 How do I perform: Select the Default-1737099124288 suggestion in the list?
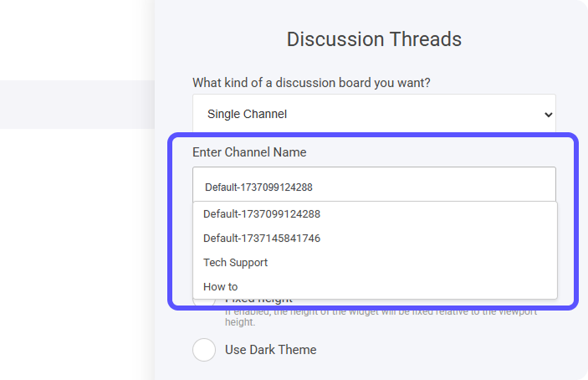[262, 214]
